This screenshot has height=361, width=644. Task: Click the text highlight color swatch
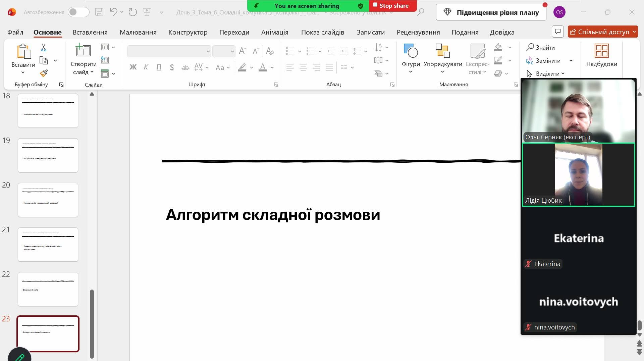click(242, 67)
